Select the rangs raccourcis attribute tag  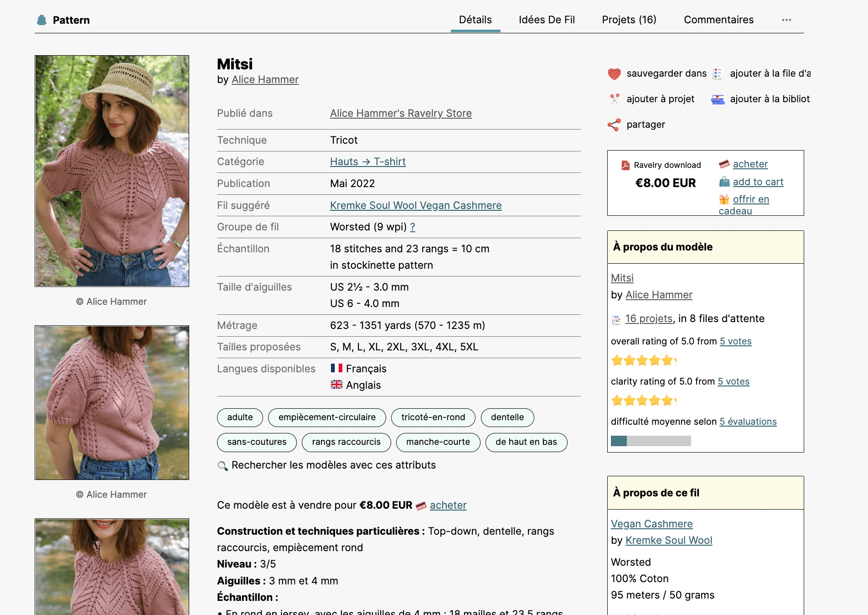point(346,442)
